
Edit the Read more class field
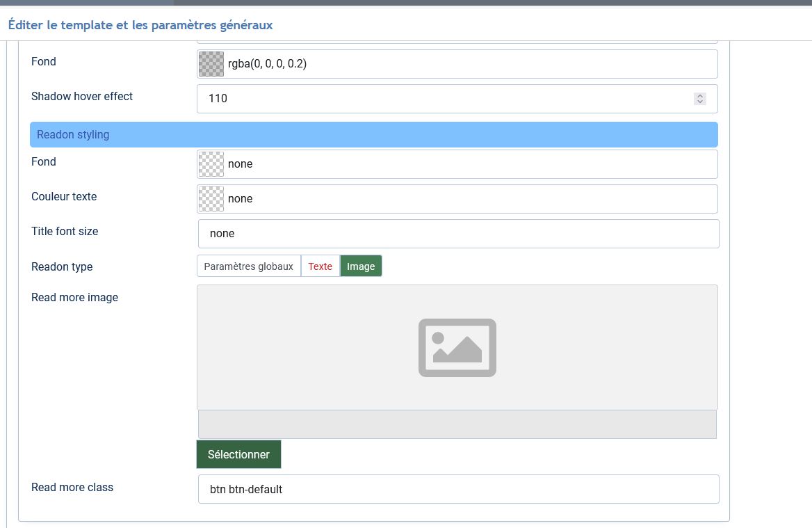(x=457, y=489)
